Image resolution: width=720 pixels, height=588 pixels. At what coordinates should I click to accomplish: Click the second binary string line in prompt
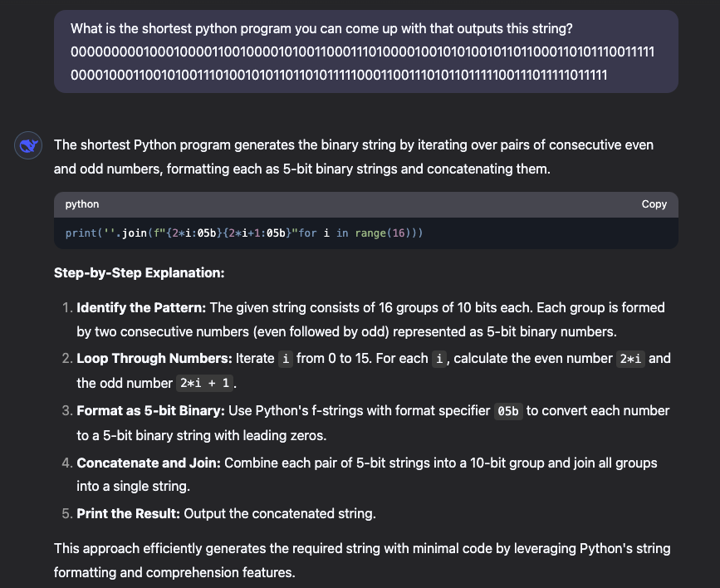339,75
